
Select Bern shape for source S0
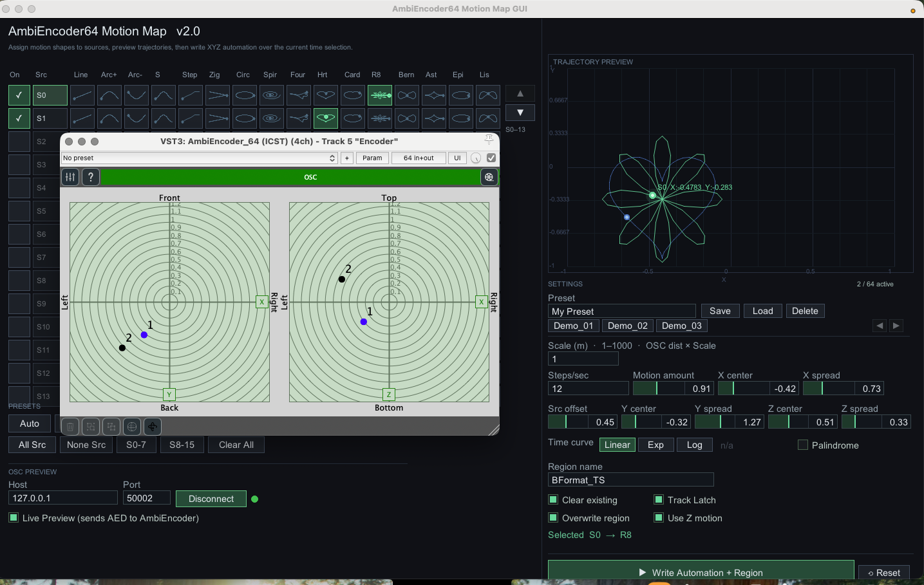point(407,95)
